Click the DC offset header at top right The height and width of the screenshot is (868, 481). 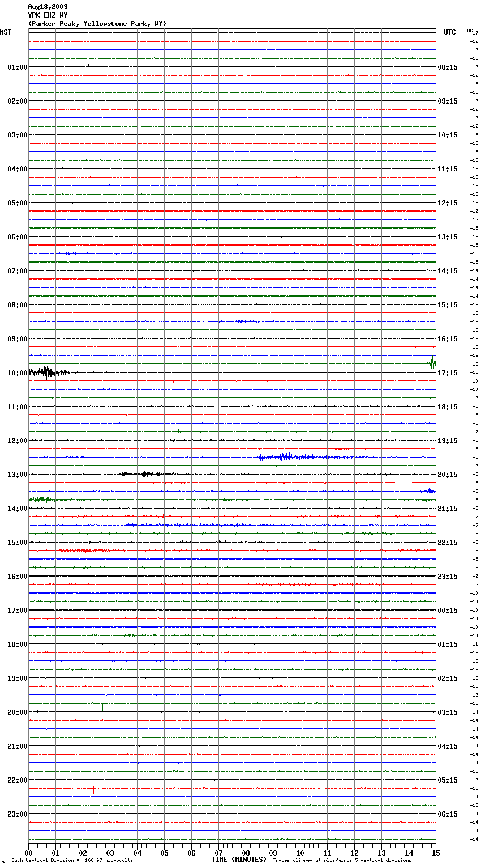pos(469,31)
